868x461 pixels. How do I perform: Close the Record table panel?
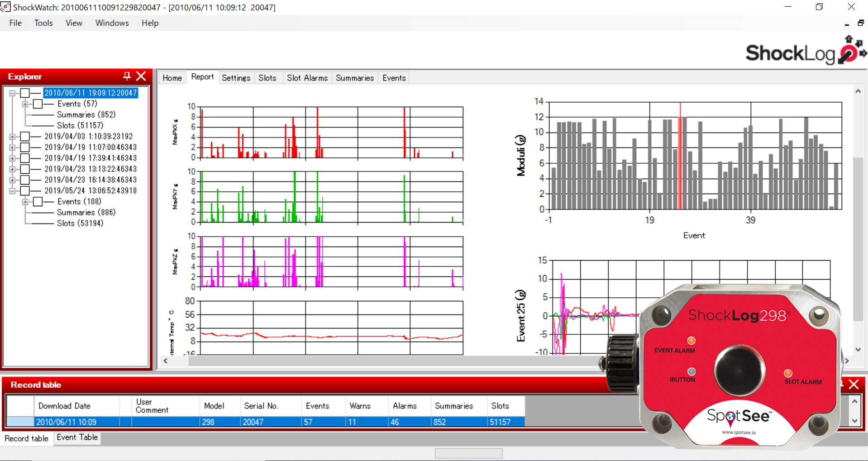coord(854,385)
